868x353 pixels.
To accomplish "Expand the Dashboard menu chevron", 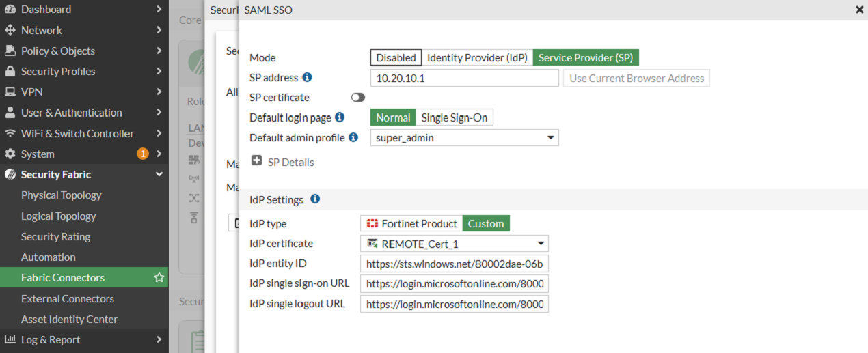I will (x=159, y=10).
